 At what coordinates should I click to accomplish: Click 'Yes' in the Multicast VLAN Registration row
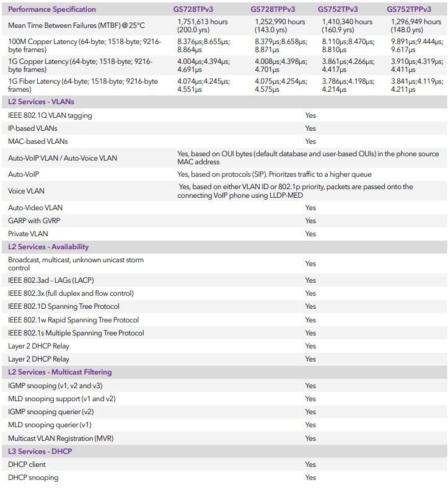tap(310, 439)
